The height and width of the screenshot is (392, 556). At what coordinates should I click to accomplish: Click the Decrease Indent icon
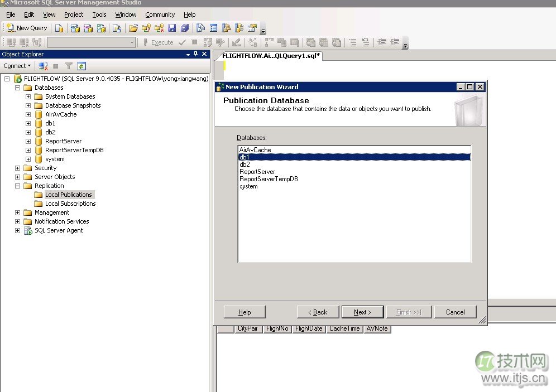[382, 42]
